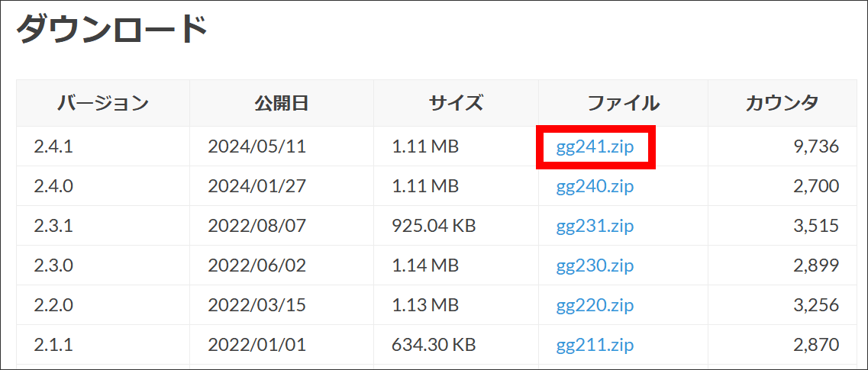Click the 634.30 KB size cell

[x=434, y=345]
